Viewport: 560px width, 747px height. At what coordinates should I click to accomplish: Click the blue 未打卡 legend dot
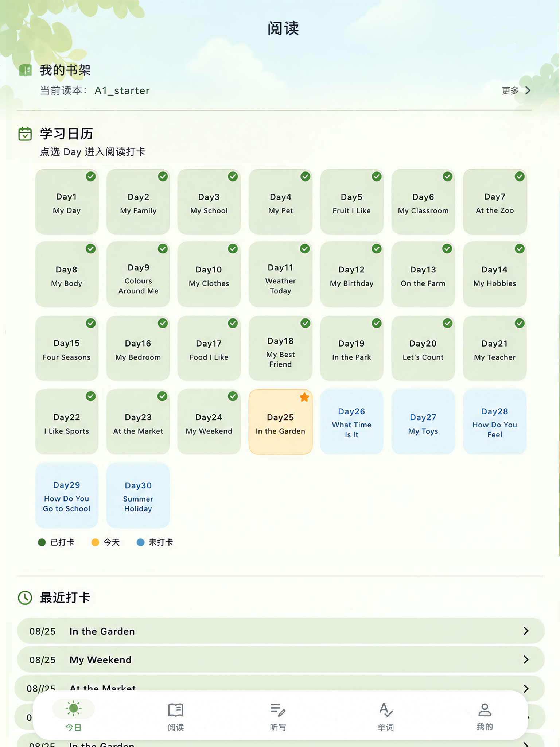pyautogui.click(x=140, y=542)
